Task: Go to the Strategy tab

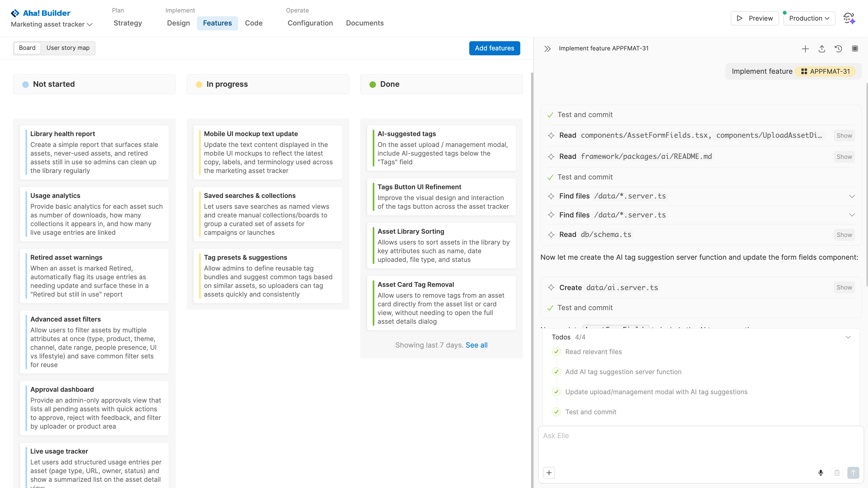Action: 127,23
